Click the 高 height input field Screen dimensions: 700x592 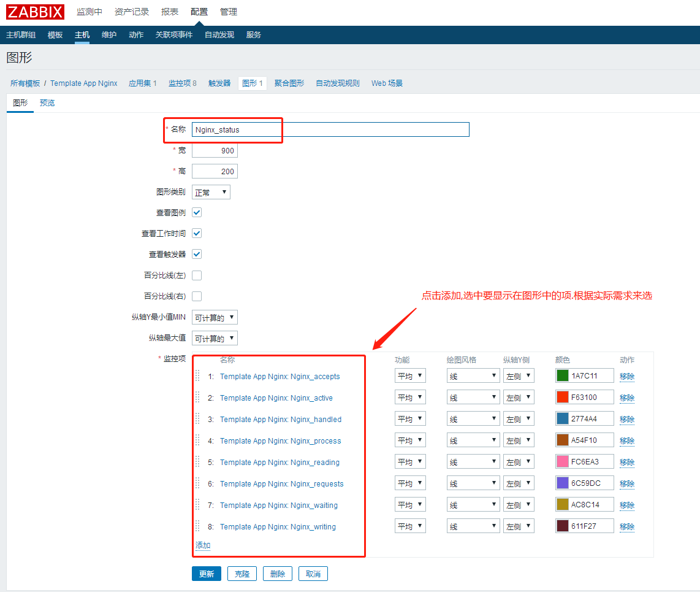[215, 171]
